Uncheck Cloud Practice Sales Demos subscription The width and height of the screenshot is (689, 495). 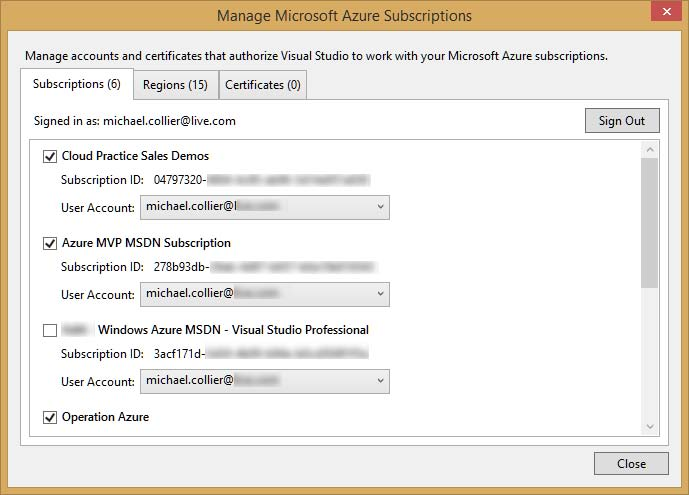50,156
